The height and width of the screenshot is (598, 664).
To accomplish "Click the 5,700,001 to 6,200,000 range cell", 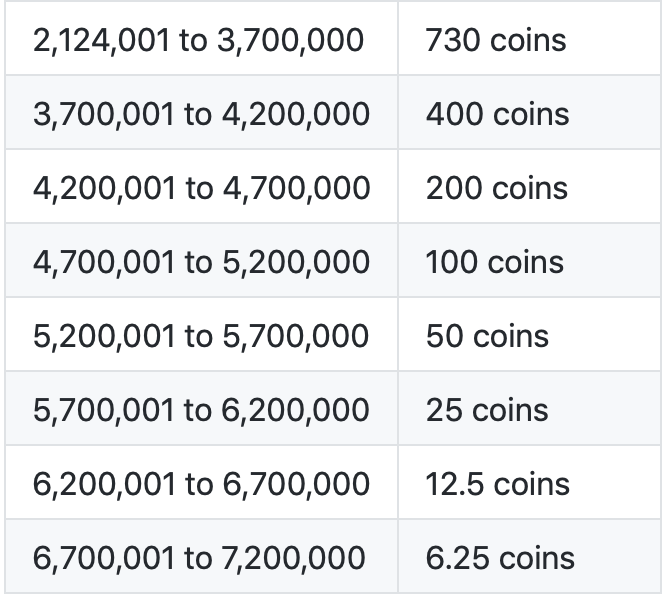I will pyautogui.click(x=201, y=410).
